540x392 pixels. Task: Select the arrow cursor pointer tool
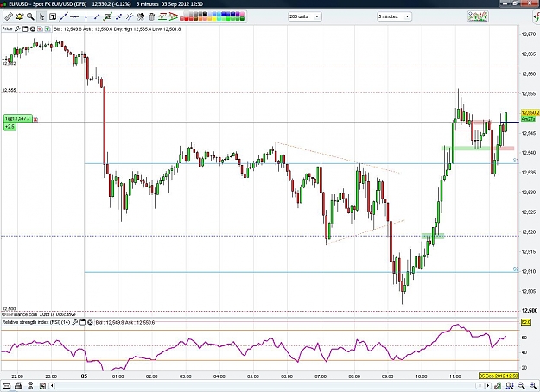click(x=41, y=16)
